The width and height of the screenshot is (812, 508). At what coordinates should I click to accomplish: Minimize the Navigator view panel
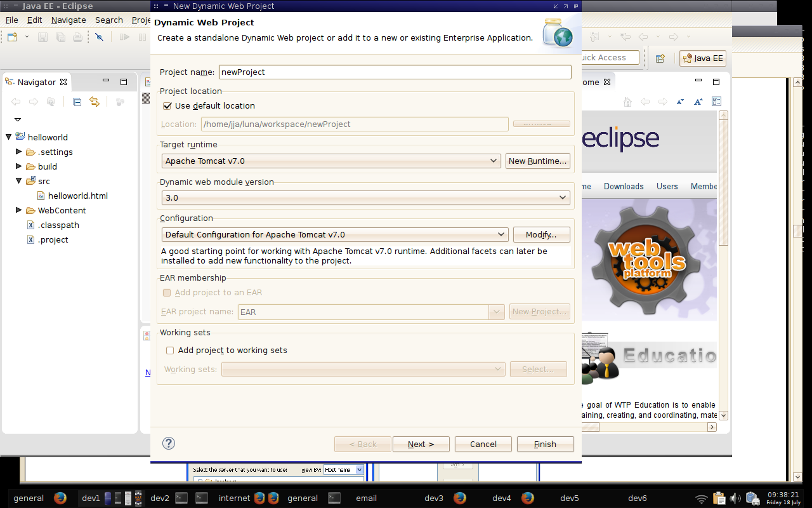click(x=106, y=81)
